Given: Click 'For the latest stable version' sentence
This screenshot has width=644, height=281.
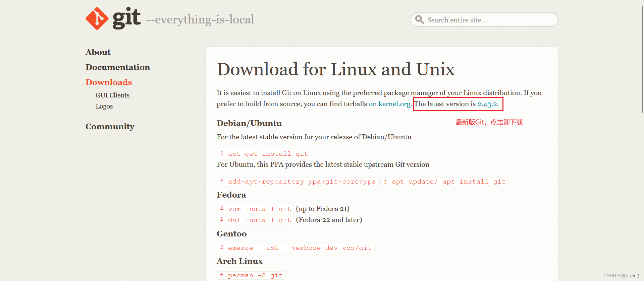Looking at the screenshot, I should [x=314, y=137].
